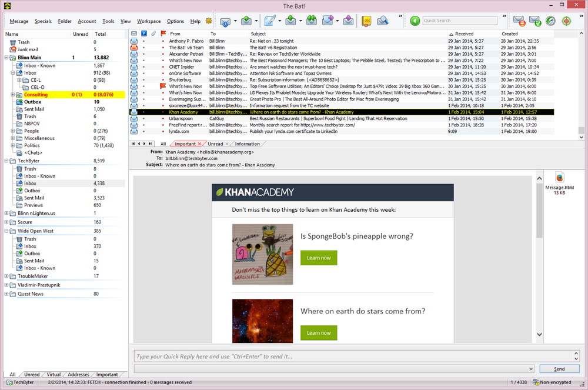Screen dimensions: 588x390
Task: Click the round clock toolbar icon
Action: [x=550, y=21]
